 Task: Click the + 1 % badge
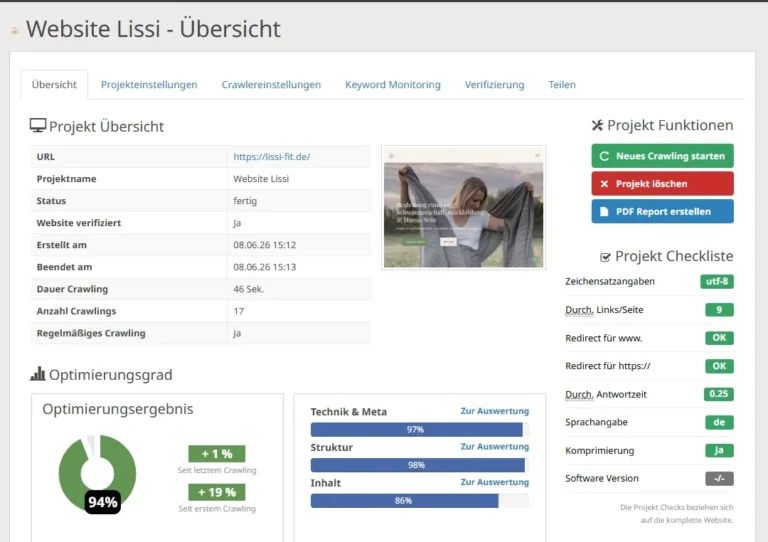[x=216, y=454]
